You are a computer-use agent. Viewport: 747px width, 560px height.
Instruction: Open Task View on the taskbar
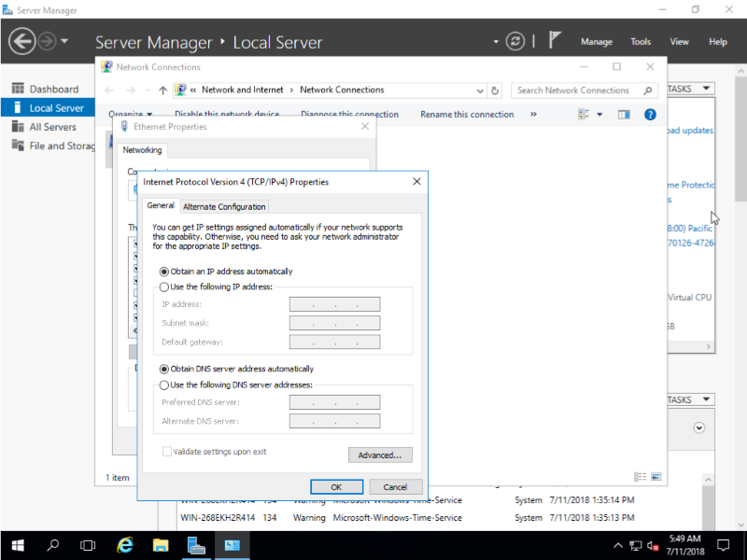(x=88, y=545)
